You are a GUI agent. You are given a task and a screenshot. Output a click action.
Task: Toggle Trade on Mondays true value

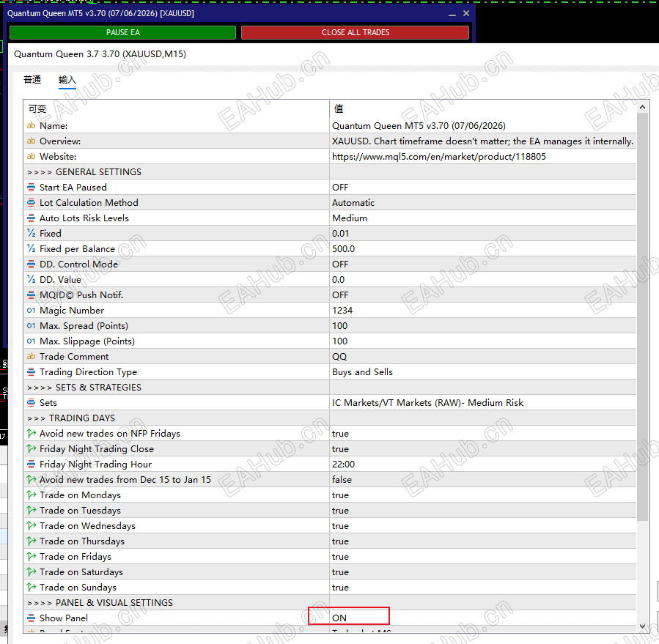[483, 495]
